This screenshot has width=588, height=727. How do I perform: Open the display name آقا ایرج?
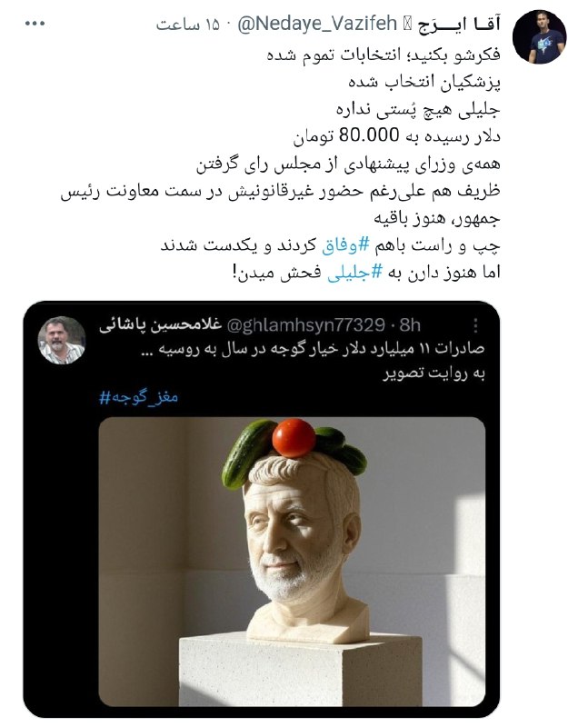[459, 25]
